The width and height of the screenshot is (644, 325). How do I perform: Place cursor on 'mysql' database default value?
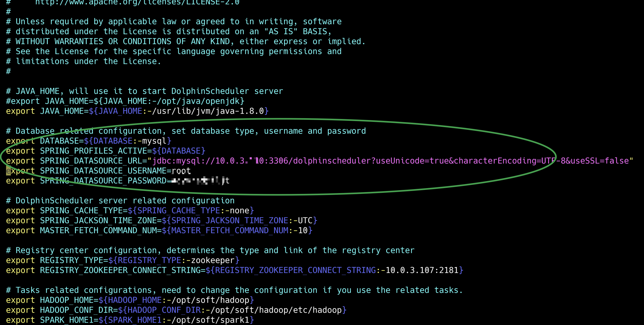pos(154,141)
